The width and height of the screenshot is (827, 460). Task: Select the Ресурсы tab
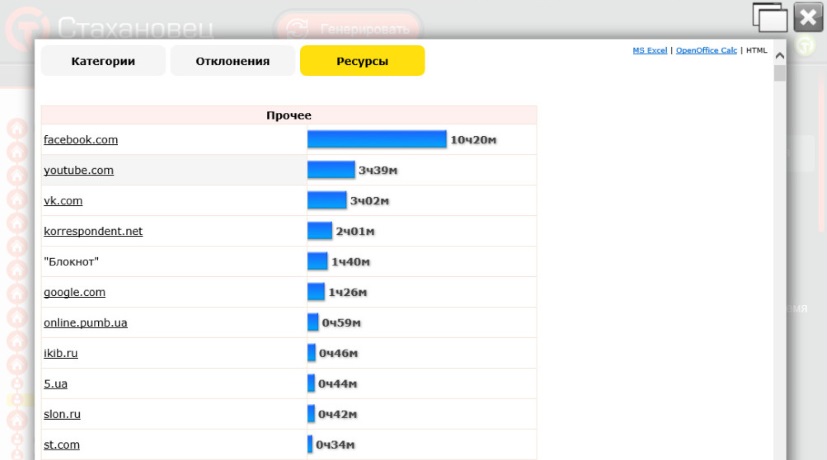tap(362, 61)
